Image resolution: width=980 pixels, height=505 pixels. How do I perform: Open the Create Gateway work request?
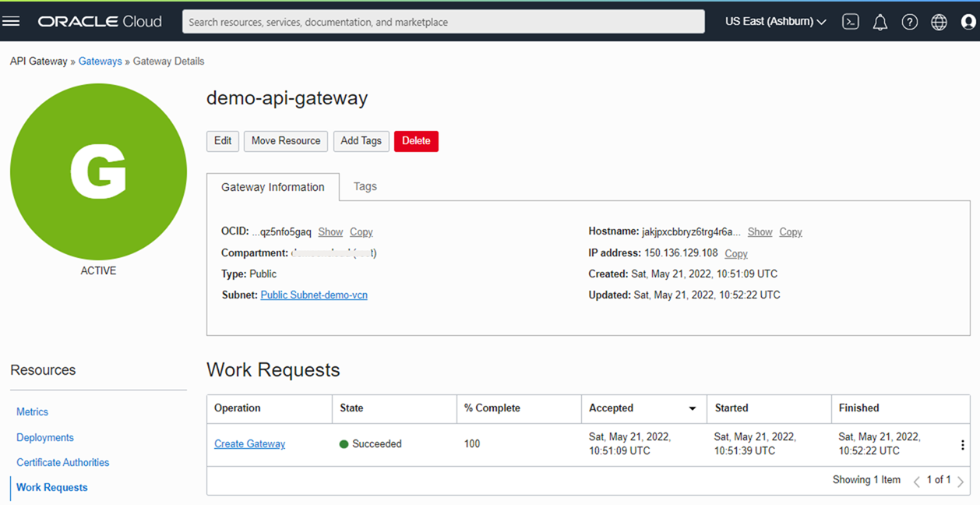249,443
